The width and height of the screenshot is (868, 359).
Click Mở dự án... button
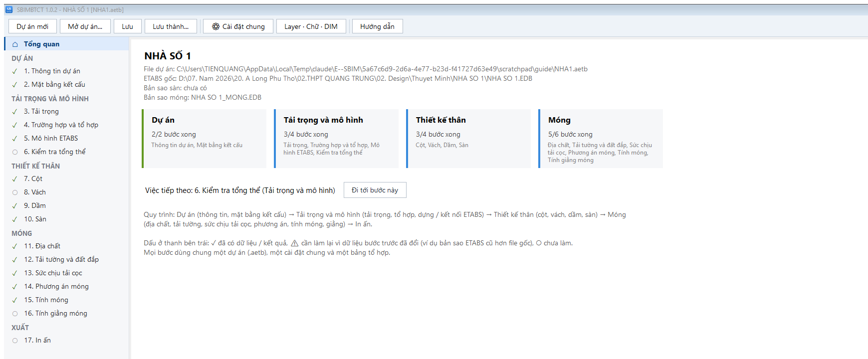[85, 26]
